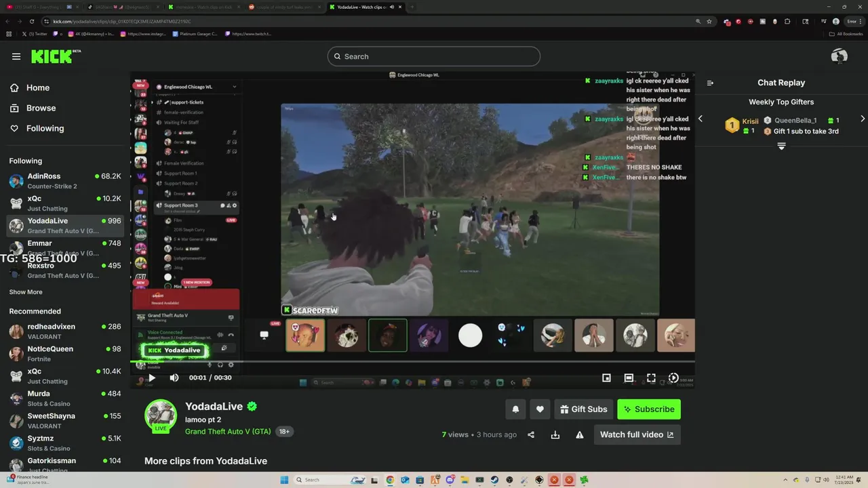Screen dimensions: 868x488
Task: Open YodadaLive channel in Following list
Action: pyautogui.click(x=64, y=226)
